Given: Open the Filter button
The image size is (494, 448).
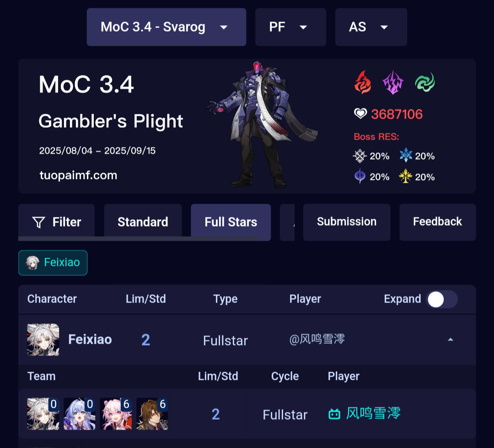Looking at the screenshot, I should [x=57, y=222].
